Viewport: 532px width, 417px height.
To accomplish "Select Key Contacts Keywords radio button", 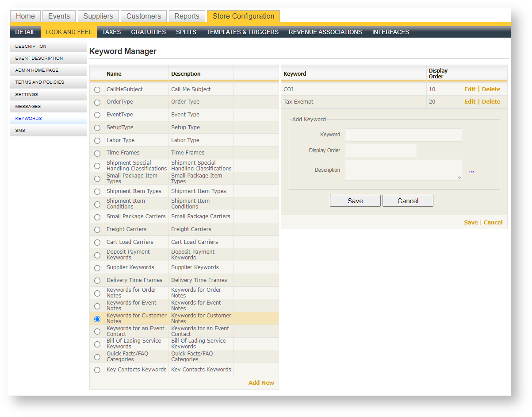I will pos(97,370).
